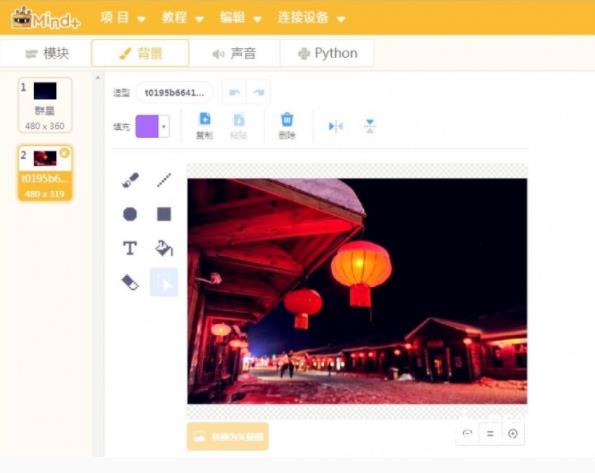The width and height of the screenshot is (595, 473).
Task: Zoom out of the canvas
Action: tap(467, 433)
